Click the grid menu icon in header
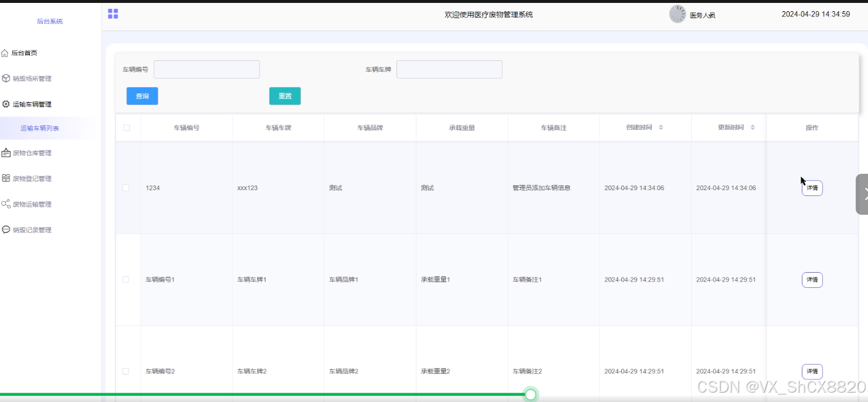Viewport: 868px width, 402px height. point(113,13)
